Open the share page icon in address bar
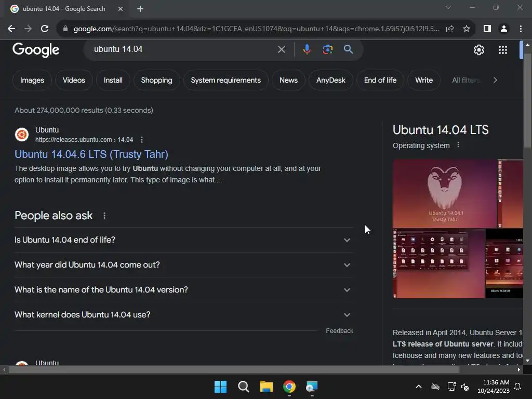Viewport: 532px width, 399px height. (x=450, y=29)
